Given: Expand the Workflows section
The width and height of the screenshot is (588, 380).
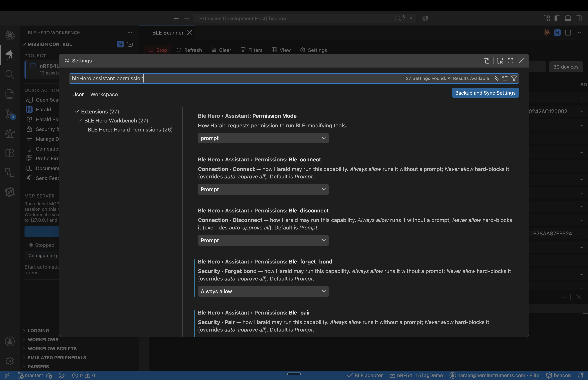Looking at the screenshot, I should click(x=24, y=340).
